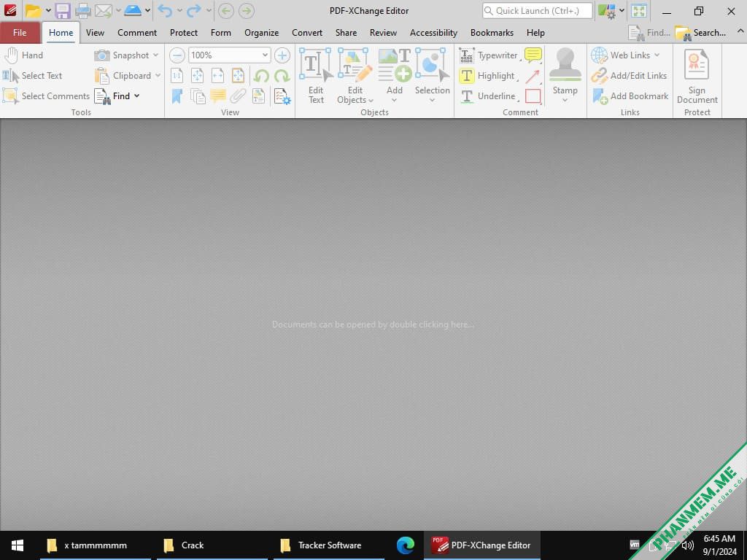Screen dimensions: 747x560
Task: Select the red Rectangle drawing tool
Action: pyautogui.click(x=533, y=96)
